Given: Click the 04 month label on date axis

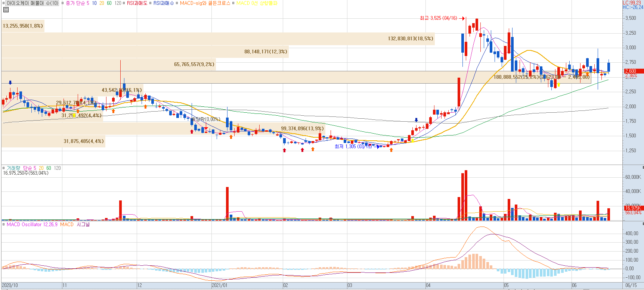Looking at the screenshot, I should [x=428, y=285].
